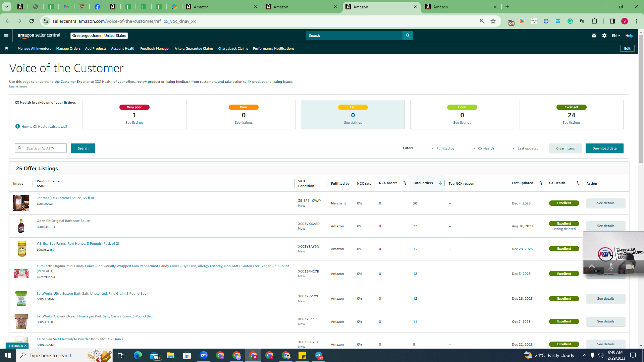Image resolution: width=644 pixels, height=362 pixels.
Task: Click the Fontana Caramel Sauce product thumbnail
Action: [21, 203]
